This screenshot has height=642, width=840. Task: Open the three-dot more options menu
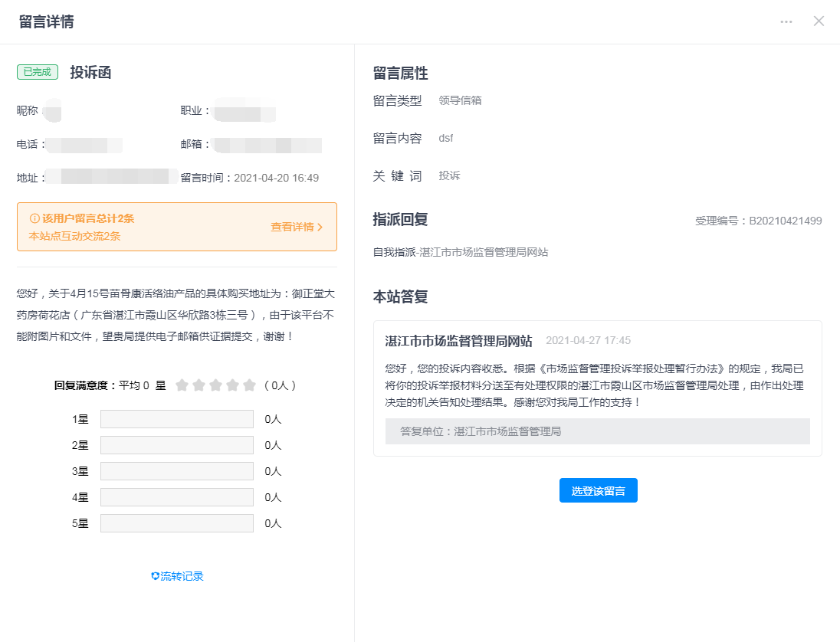click(x=786, y=21)
